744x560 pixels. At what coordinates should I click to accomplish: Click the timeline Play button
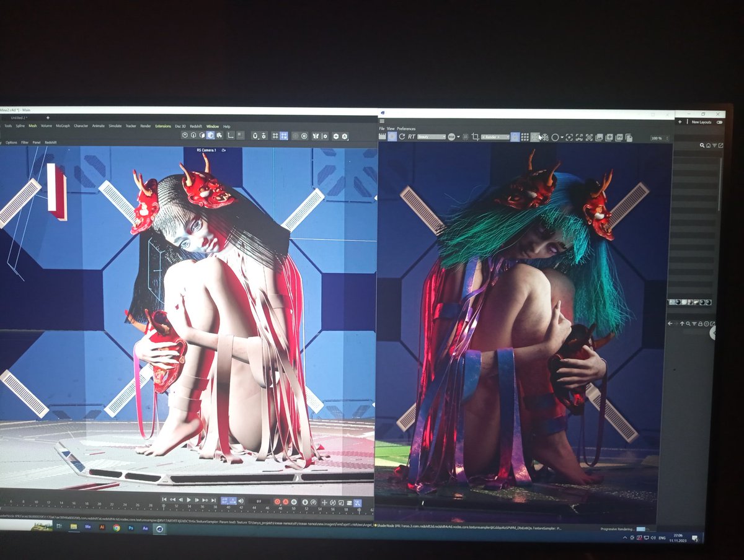pyautogui.click(x=189, y=500)
